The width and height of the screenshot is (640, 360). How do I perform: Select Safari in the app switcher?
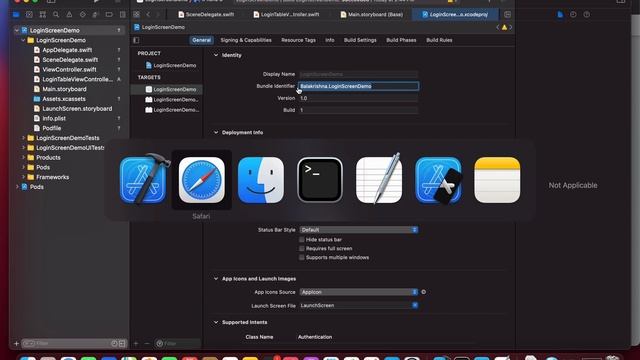pos(202,180)
